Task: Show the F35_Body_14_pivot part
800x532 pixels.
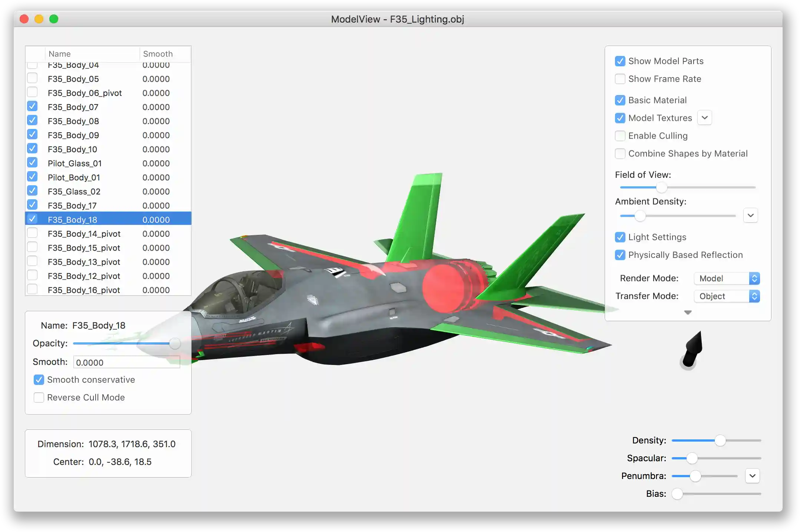Action: tap(32, 233)
